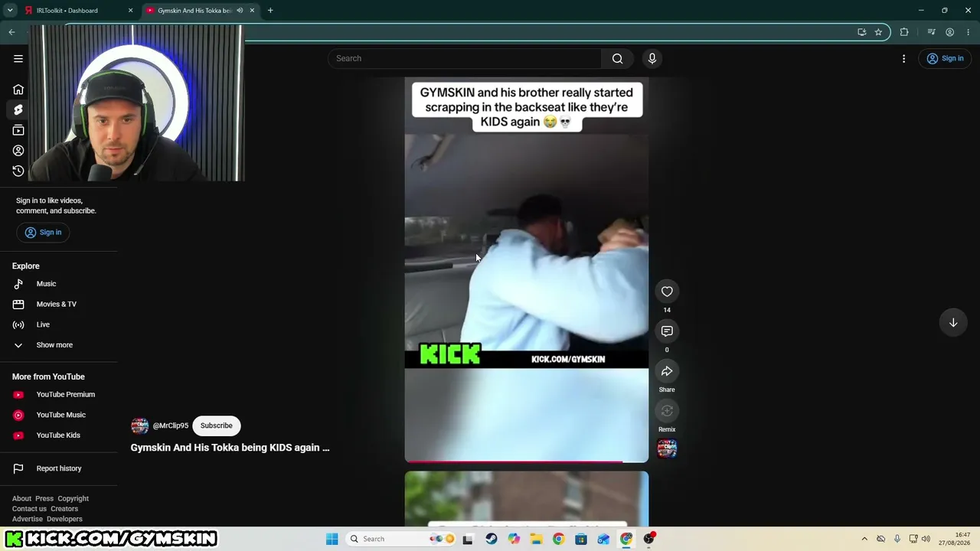980x551 pixels.
Task: Open browser extensions puzzle icon
Action: click(x=904, y=32)
